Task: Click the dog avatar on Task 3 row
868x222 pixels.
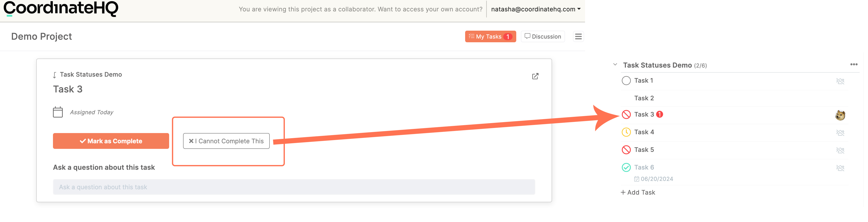Action: (840, 115)
